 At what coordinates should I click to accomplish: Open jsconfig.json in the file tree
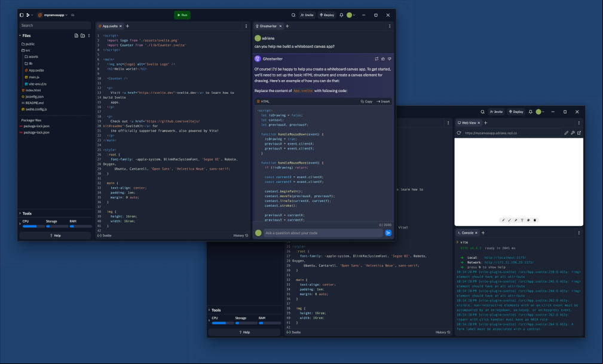(x=33, y=97)
